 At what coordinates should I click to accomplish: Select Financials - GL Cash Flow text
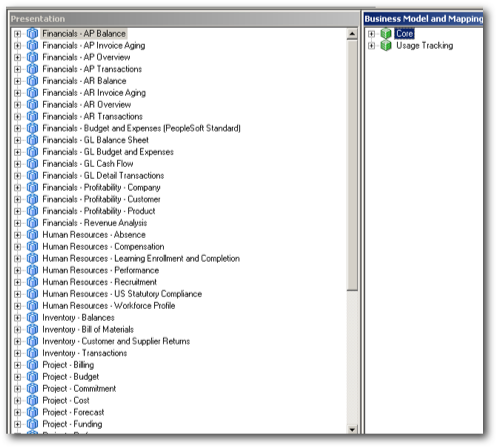click(88, 164)
